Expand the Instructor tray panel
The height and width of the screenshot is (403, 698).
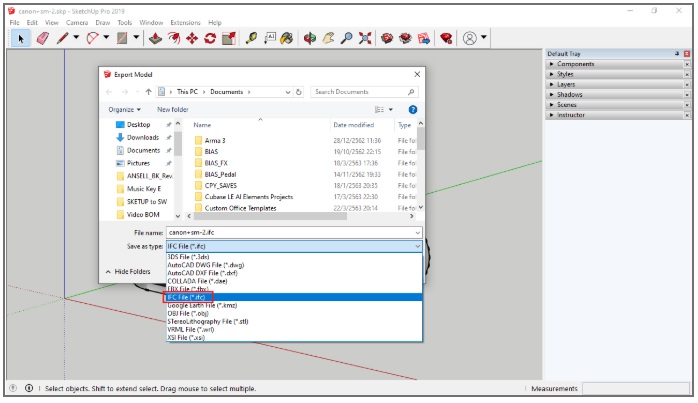point(571,115)
